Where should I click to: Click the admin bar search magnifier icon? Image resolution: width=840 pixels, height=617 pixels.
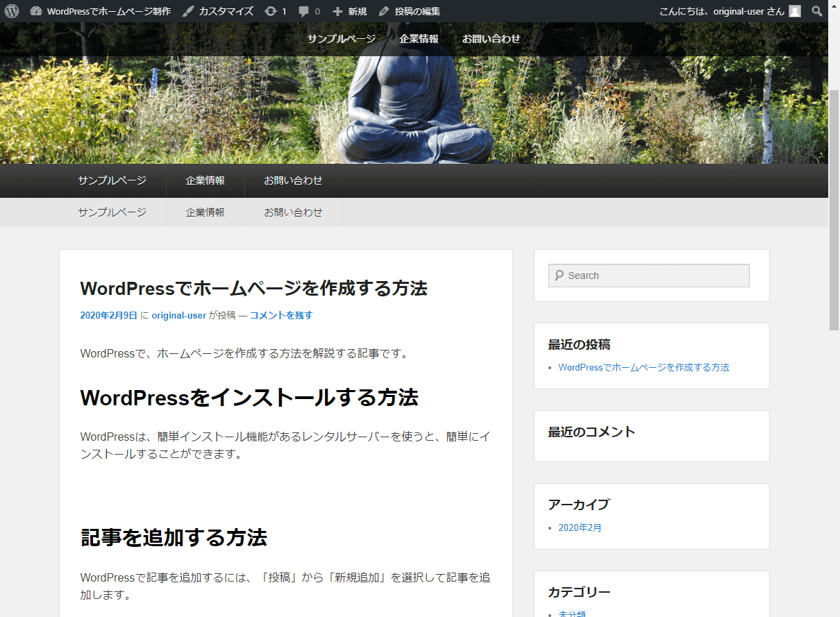817,11
